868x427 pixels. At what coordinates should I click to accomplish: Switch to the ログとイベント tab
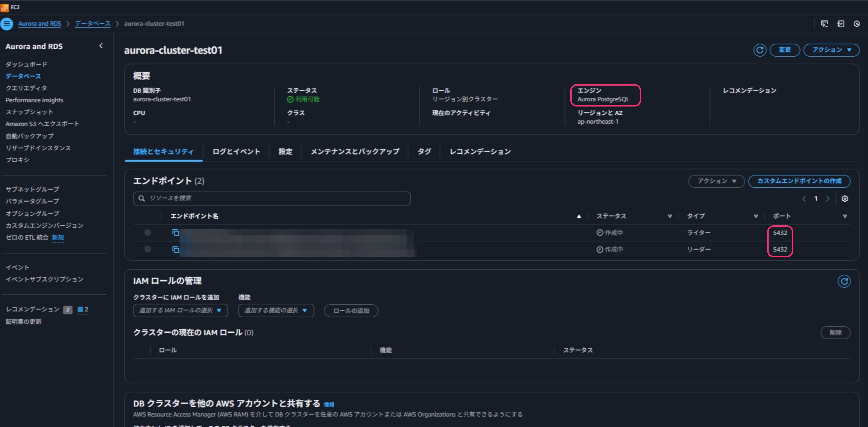235,151
